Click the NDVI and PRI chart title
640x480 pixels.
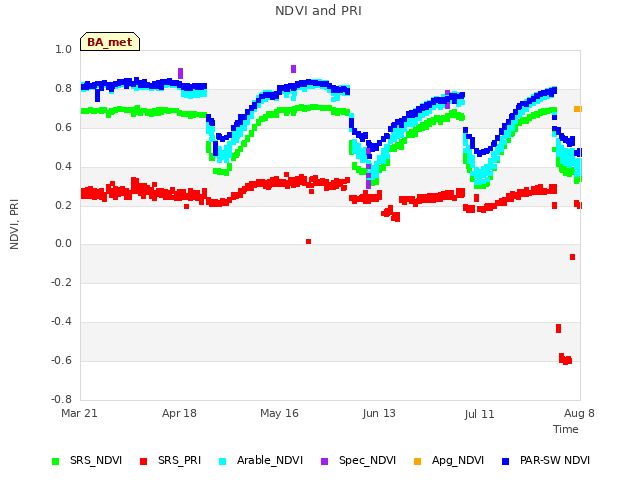coord(318,11)
